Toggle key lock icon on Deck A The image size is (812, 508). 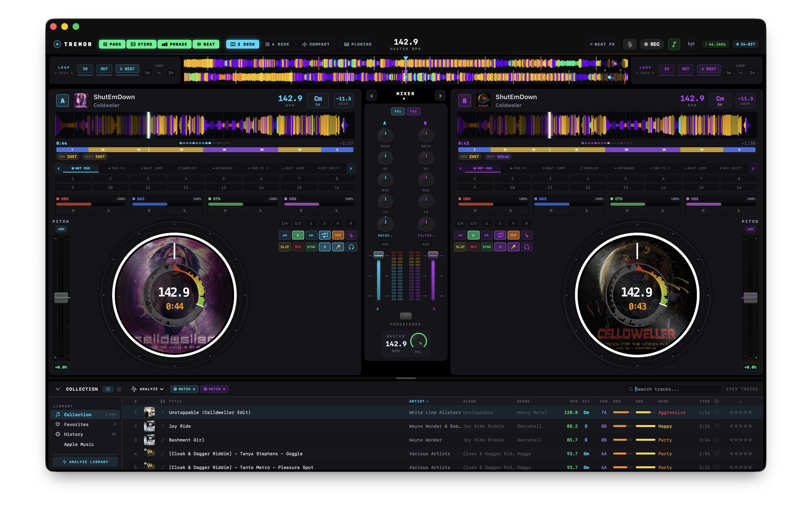pyautogui.click(x=338, y=247)
